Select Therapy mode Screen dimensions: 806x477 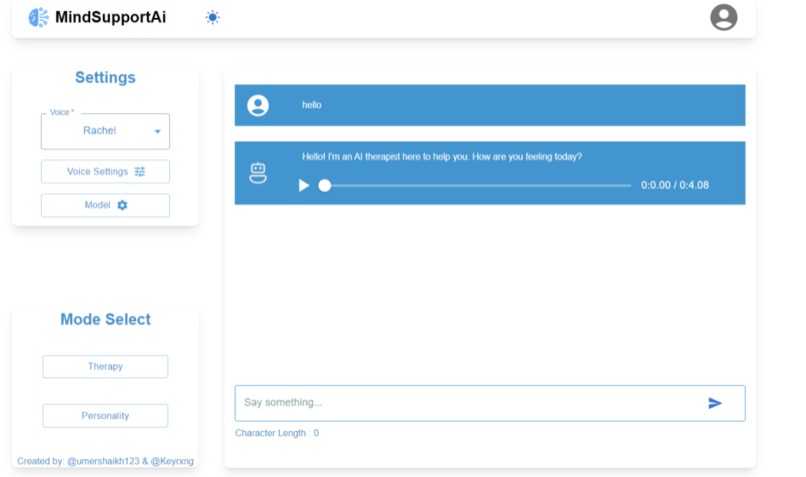click(x=105, y=366)
